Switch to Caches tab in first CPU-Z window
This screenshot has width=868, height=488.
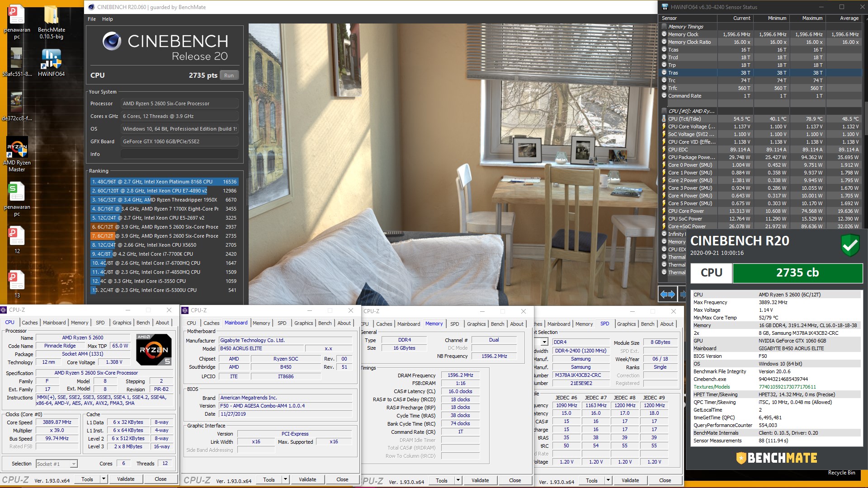point(30,323)
